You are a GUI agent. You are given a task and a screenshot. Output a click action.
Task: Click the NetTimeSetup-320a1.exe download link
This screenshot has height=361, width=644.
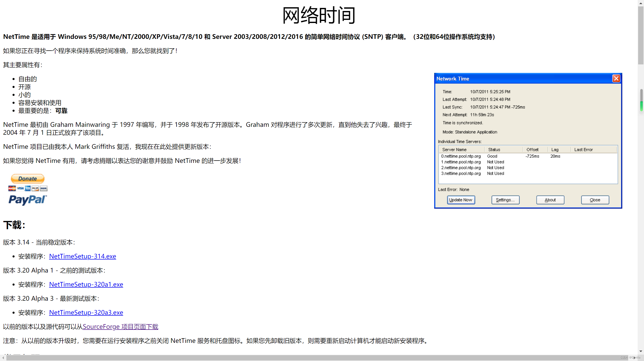click(86, 284)
